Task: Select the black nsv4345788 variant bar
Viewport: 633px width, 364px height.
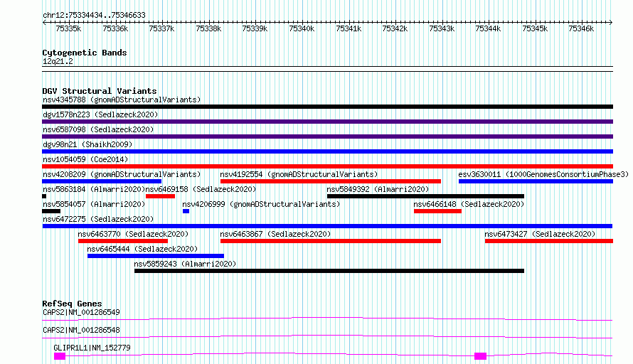Action: point(327,107)
